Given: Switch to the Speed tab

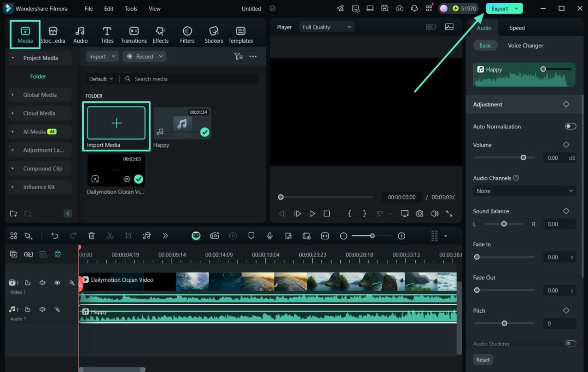Looking at the screenshot, I should click(517, 28).
